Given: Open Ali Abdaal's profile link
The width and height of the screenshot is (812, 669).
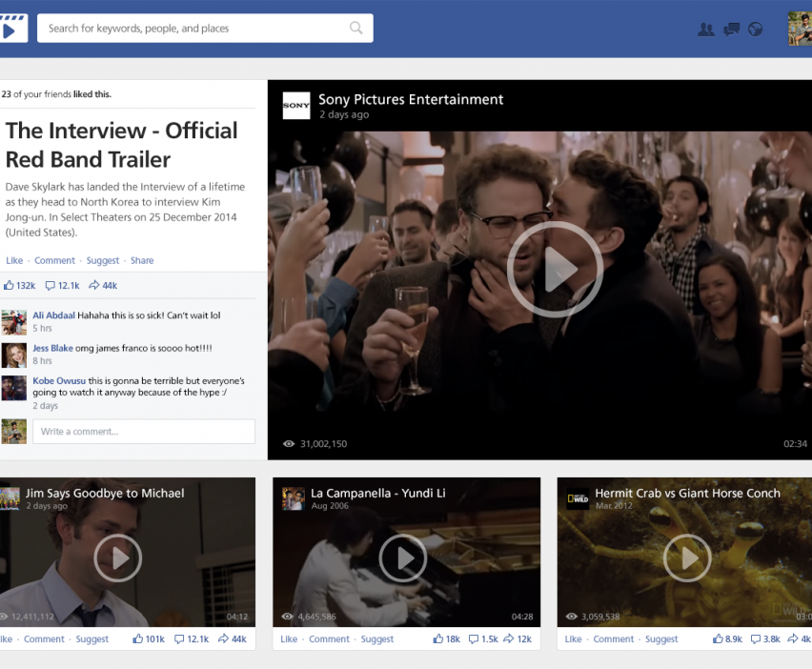Looking at the screenshot, I should point(51,315).
